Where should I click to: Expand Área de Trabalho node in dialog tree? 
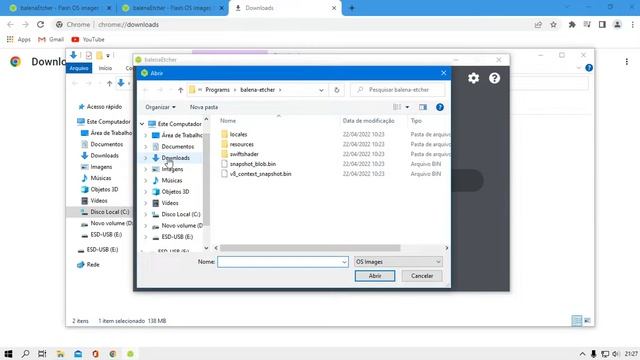[146, 135]
